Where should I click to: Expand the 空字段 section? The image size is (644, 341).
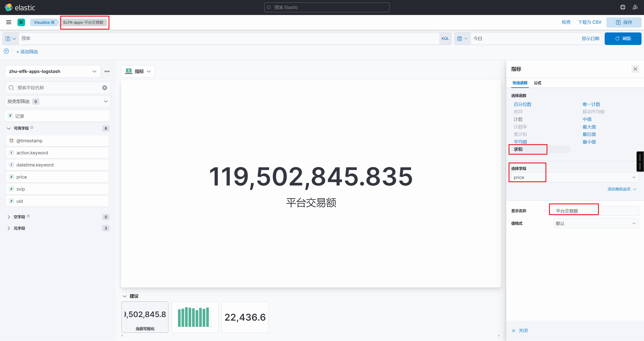coord(9,217)
